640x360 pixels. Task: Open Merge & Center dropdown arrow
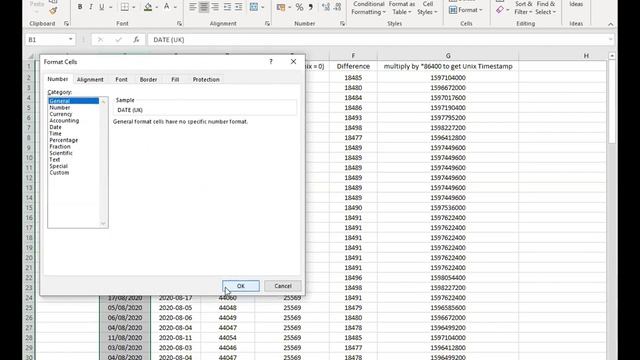click(x=262, y=7)
